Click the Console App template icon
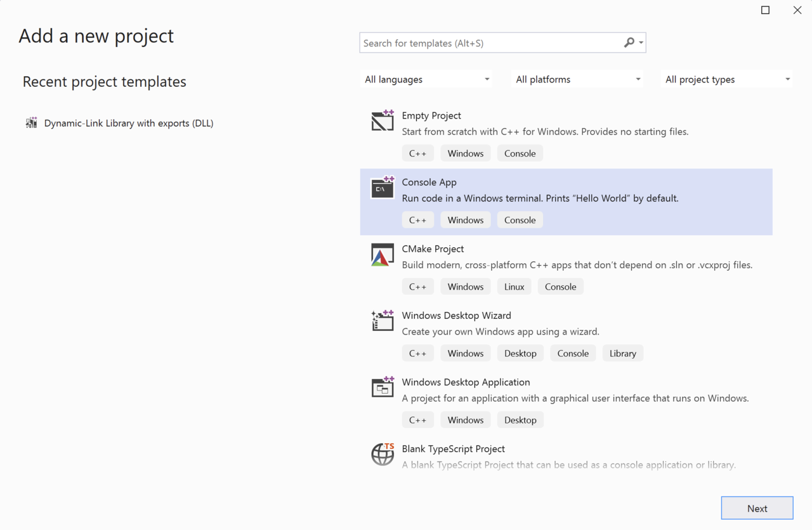 383,187
